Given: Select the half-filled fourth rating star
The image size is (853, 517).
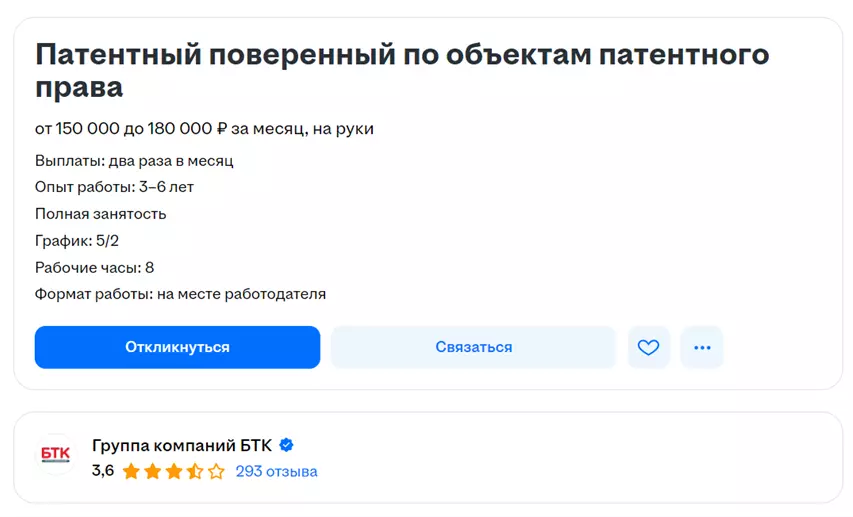Looking at the screenshot, I should [194, 472].
